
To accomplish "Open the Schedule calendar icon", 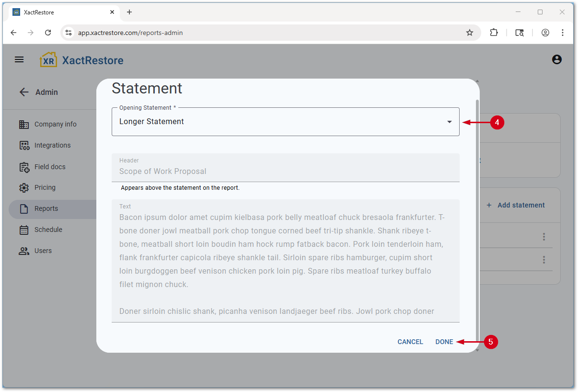I will pyautogui.click(x=24, y=230).
